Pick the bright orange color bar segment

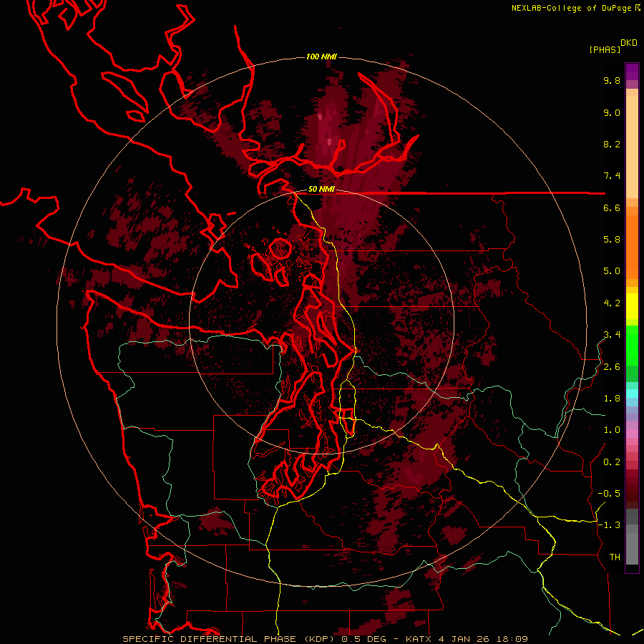point(632,246)
